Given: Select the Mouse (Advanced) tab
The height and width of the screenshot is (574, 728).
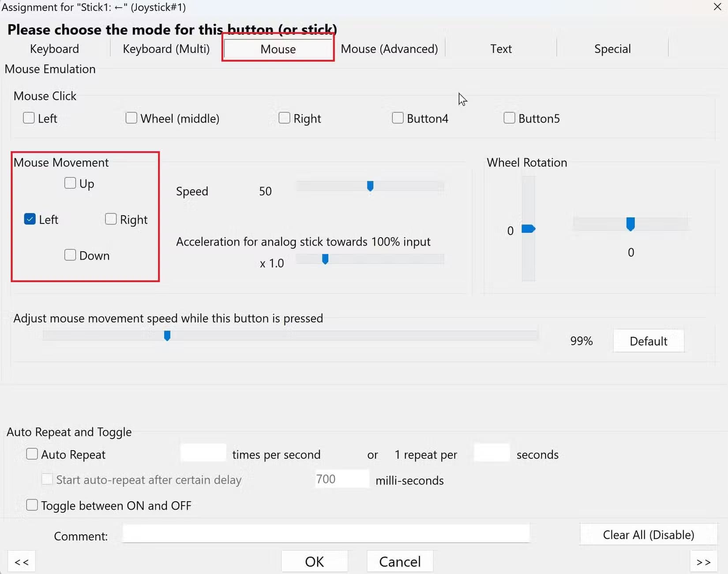Looking at the screenshot, I should point(390,48).
